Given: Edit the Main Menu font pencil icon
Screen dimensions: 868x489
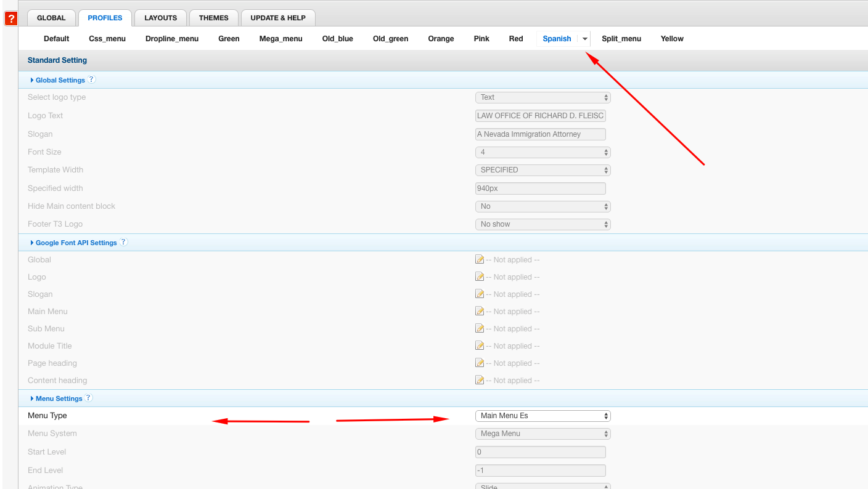Looking at the screenshot, I should [x=480, y=311].
